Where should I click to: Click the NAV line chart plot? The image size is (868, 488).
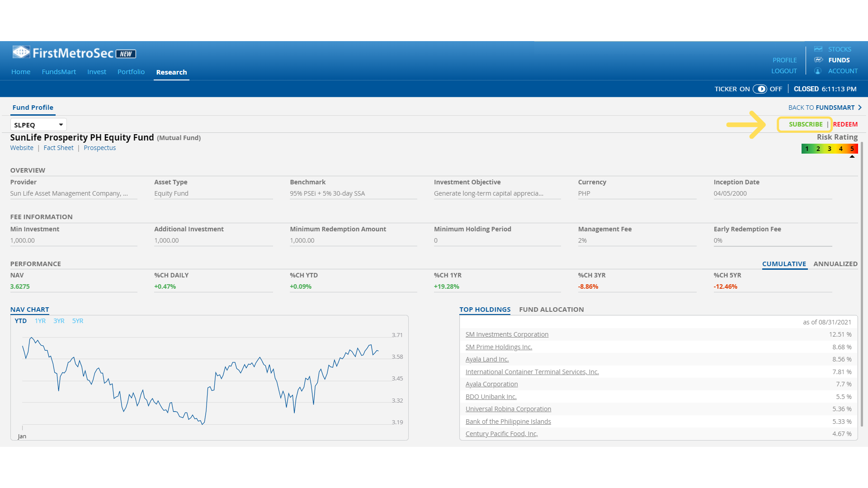pyautogui.click(x=200, y=380)
